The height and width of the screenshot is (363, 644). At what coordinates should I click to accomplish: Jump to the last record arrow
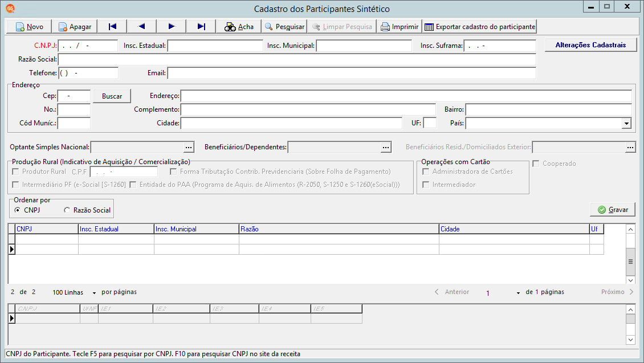pos(201,26)
